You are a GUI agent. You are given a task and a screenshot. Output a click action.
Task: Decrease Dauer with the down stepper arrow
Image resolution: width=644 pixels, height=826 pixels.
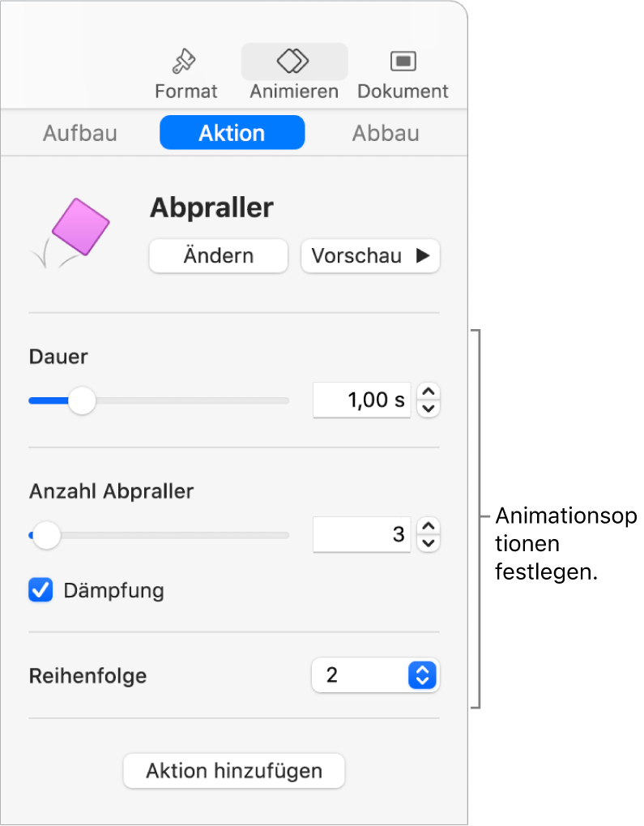click(x=429, y=409)
